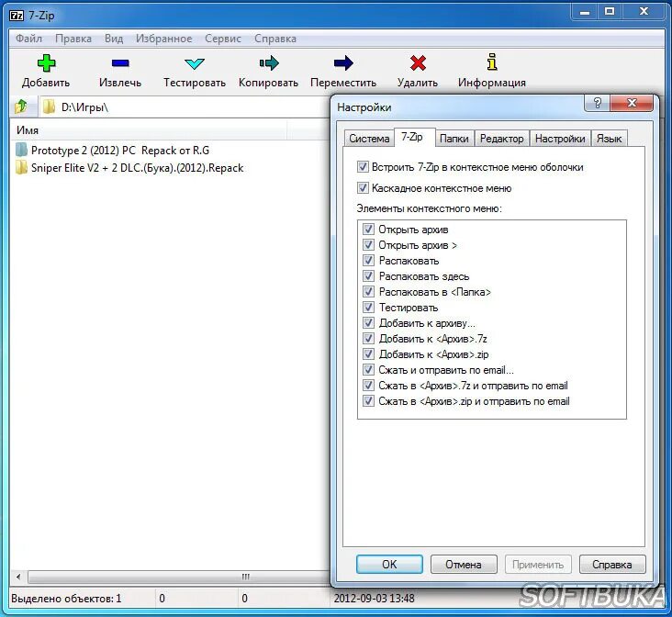This screenshot has height=617, width=672.
Task: Toggle Тестировать context menu checkbox
Action: click(x=368, y=307)
